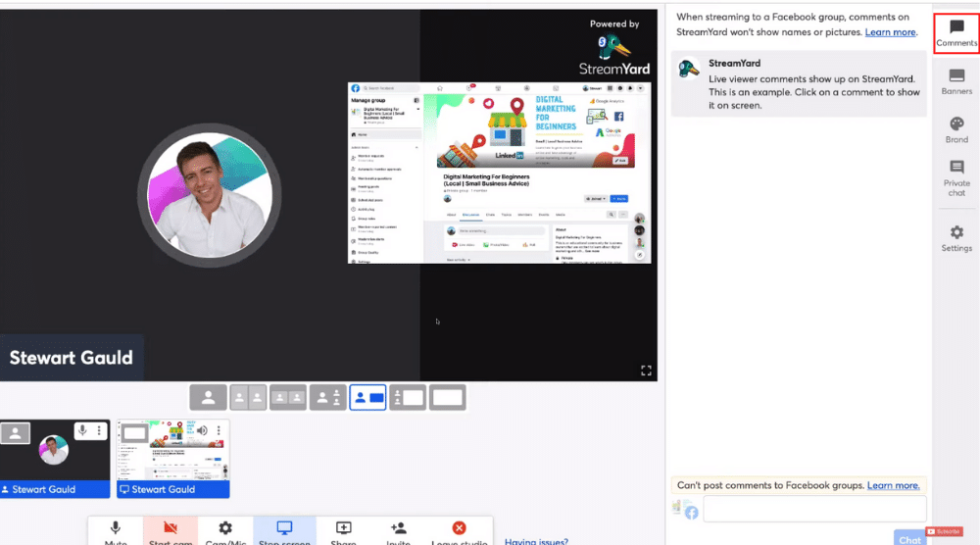Click the YouTube Subscribe badge

(944, 532)
